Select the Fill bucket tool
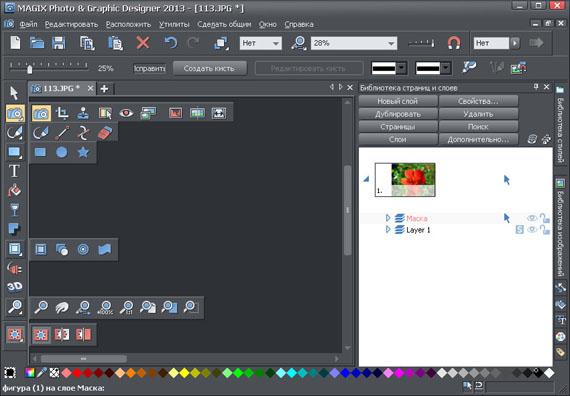Viewport: 570px width, 396px height. 14,190
